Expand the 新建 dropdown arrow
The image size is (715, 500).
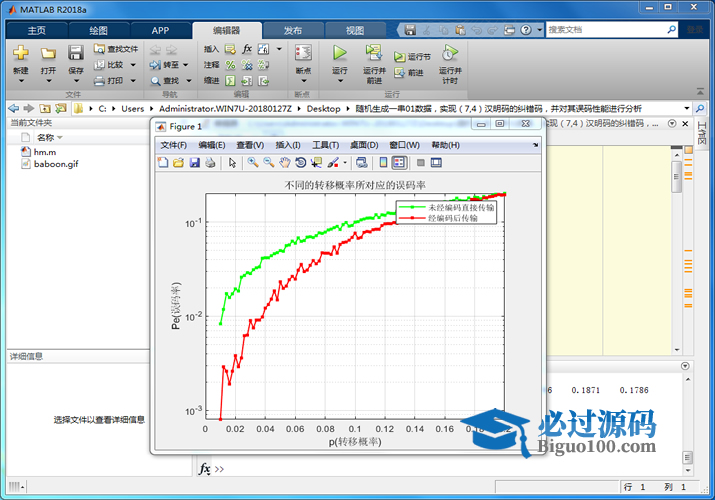21,81
